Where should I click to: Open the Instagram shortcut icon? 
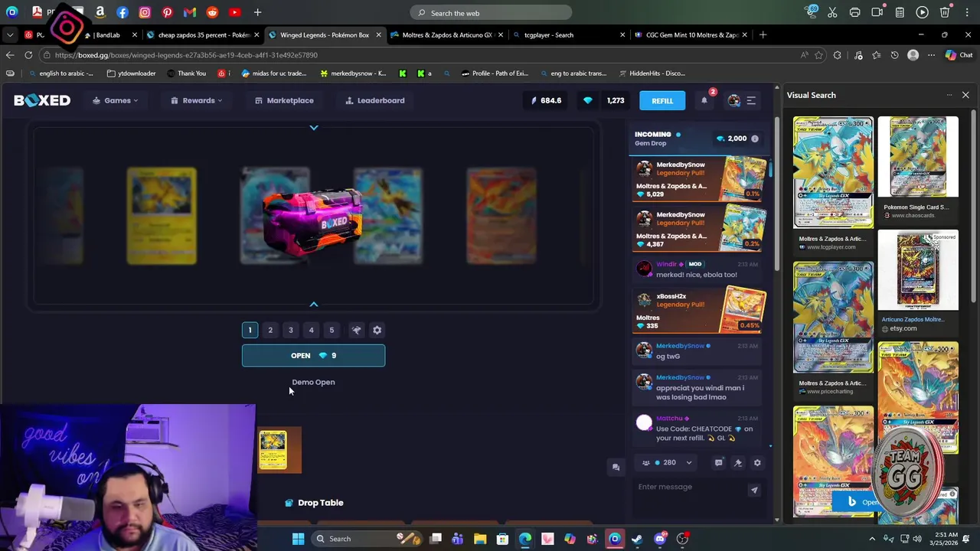tap(145, 12)
